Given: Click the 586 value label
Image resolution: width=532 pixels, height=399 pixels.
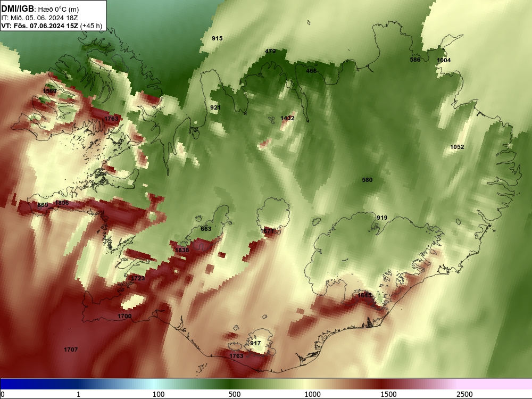Looking at the screenshot, I should [x=415, y=60].
